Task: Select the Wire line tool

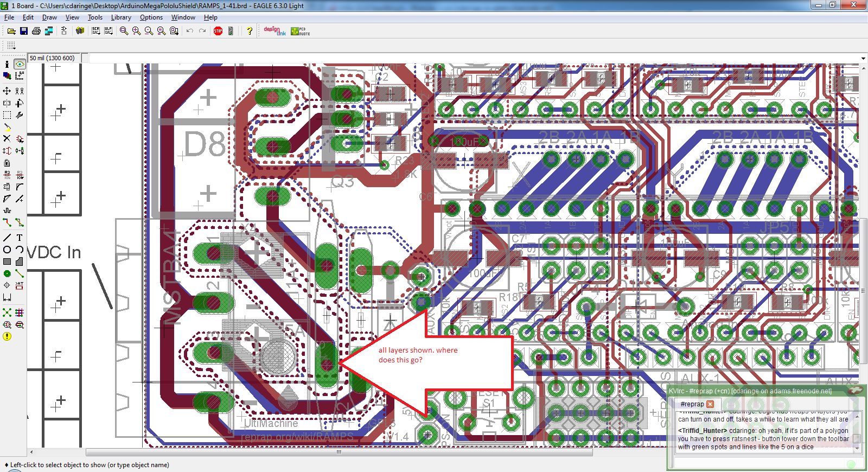Action: tap(7, 238)
